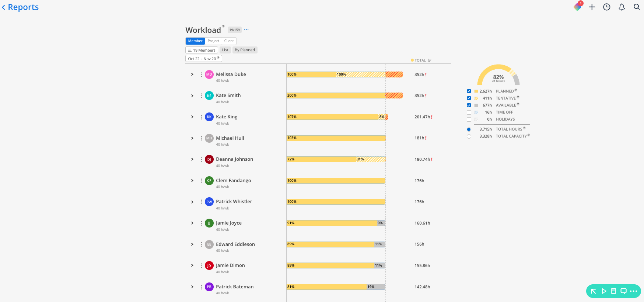Image resolution: width=644 pixels, height=302 pixels.
Task: Click Kate King avatar
Action: click(209, 117)
